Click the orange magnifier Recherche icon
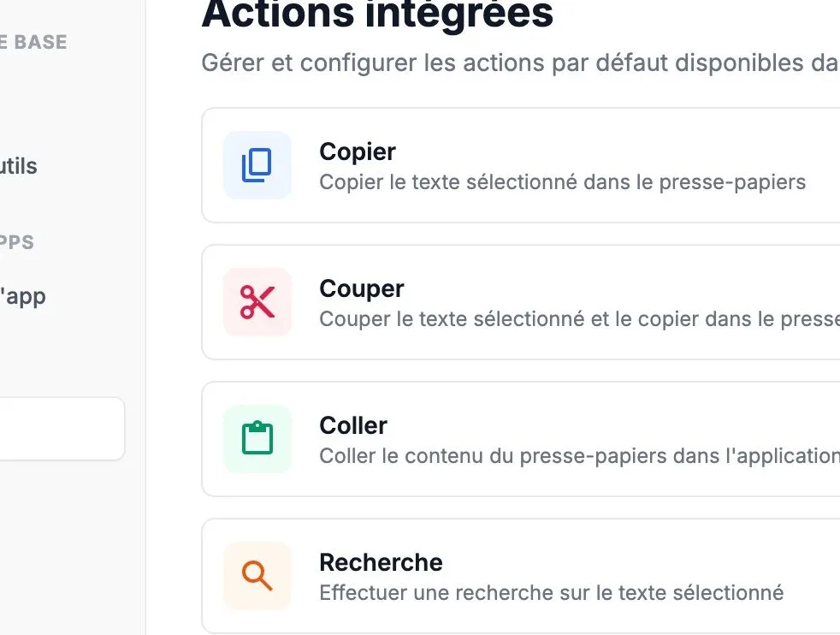Viewport: 840px width, 635px height. pyautogui.click(x=257, y=576)
